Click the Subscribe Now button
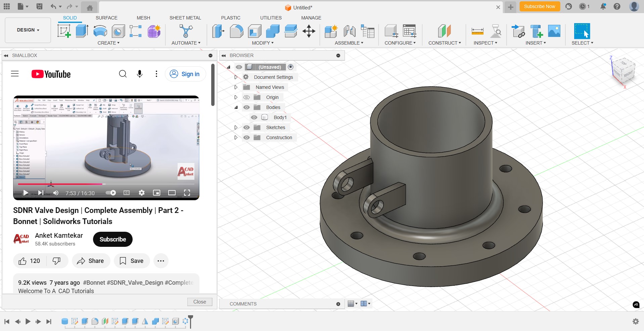 (539, 6)
